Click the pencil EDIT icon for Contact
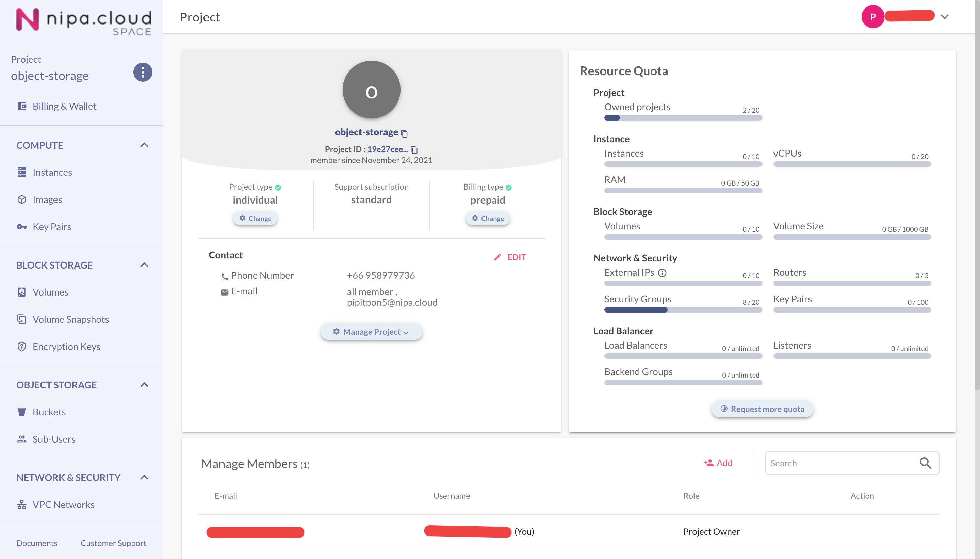 497,257
